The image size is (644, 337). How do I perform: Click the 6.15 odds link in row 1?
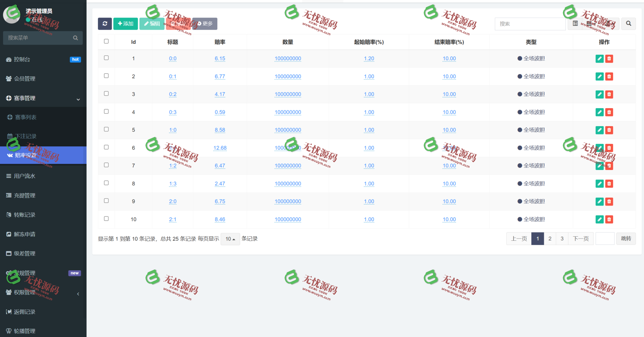pos(220,58)
